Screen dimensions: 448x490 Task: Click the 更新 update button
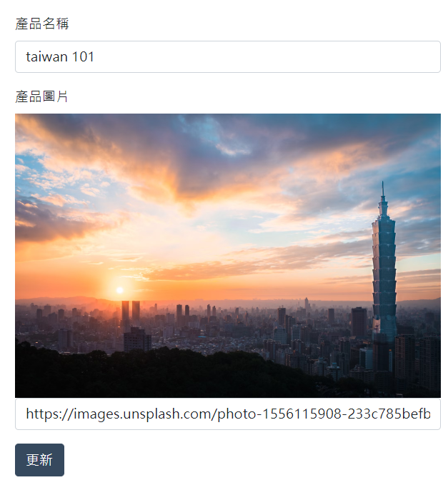pyautogui.click(x=39, y=460)
